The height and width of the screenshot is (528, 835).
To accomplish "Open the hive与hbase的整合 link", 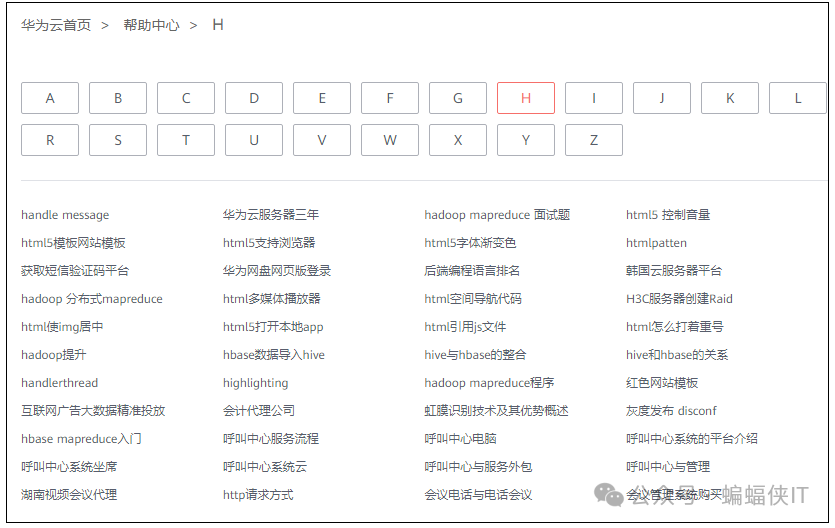I will click(475, 355).
